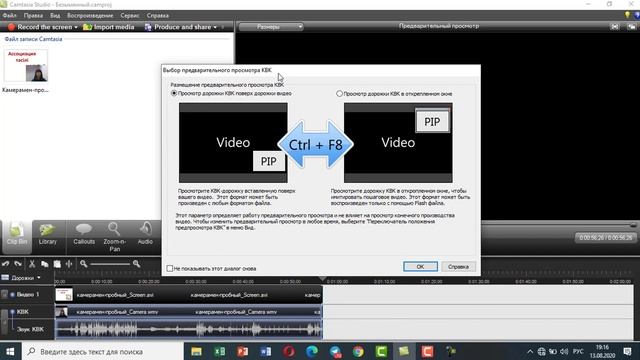Toggle visibility dot of КВК track
Viewport: 640px width, 360px height.
pyautogui.click(x=12, y=312)
